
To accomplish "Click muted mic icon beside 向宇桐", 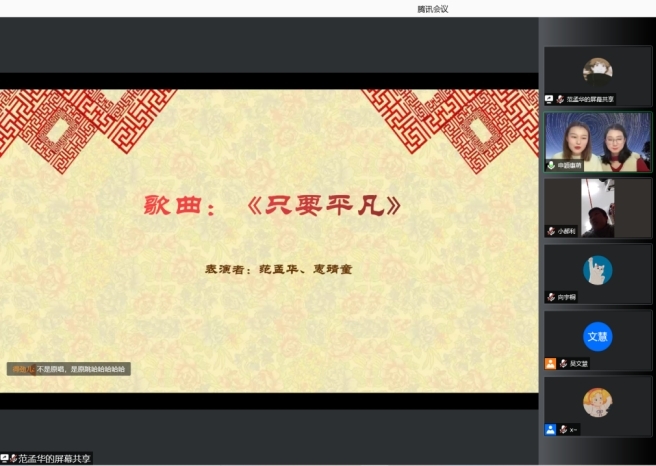I will 550,297.
